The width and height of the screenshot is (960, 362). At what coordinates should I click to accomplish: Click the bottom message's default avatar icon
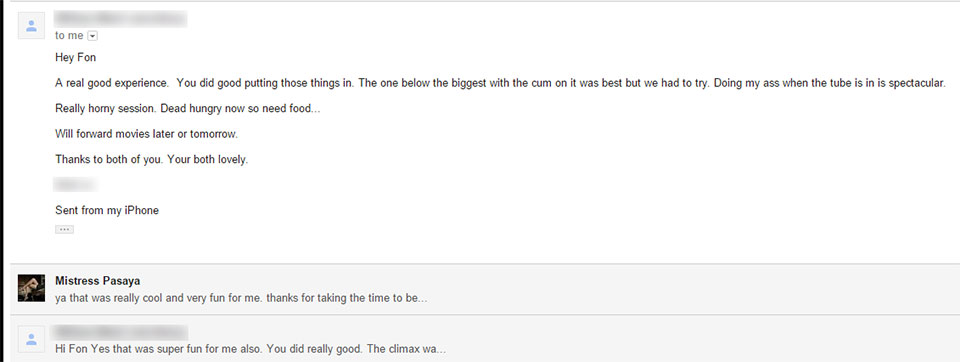click(31, 339)
